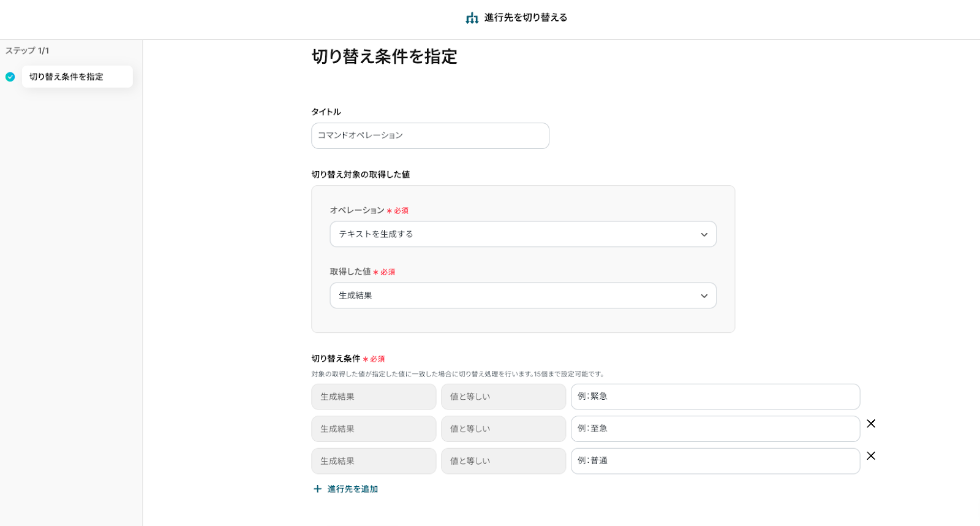Click 値と等しい field in the 例:至急 row

[x=503, y=429]
